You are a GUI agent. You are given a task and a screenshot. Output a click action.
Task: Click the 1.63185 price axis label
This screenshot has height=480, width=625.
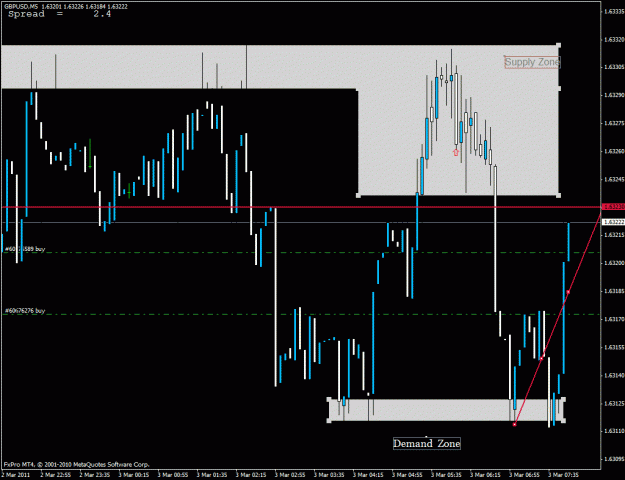614,291
